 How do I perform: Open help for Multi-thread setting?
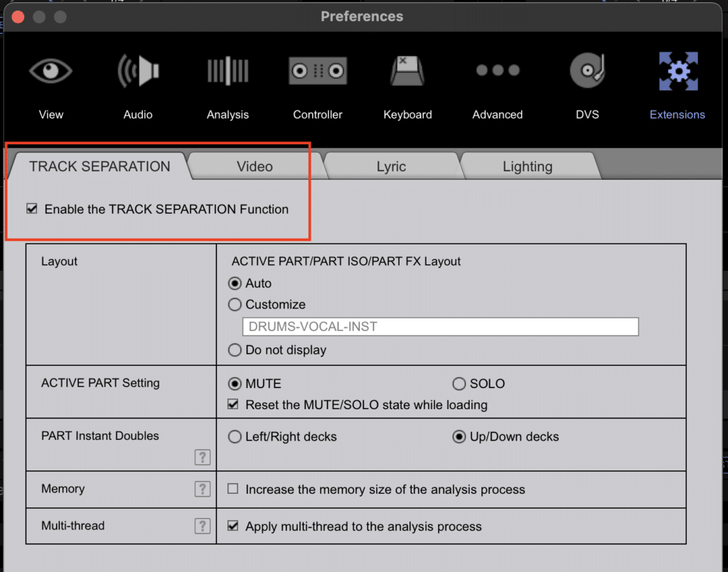(x=203, y=526)
